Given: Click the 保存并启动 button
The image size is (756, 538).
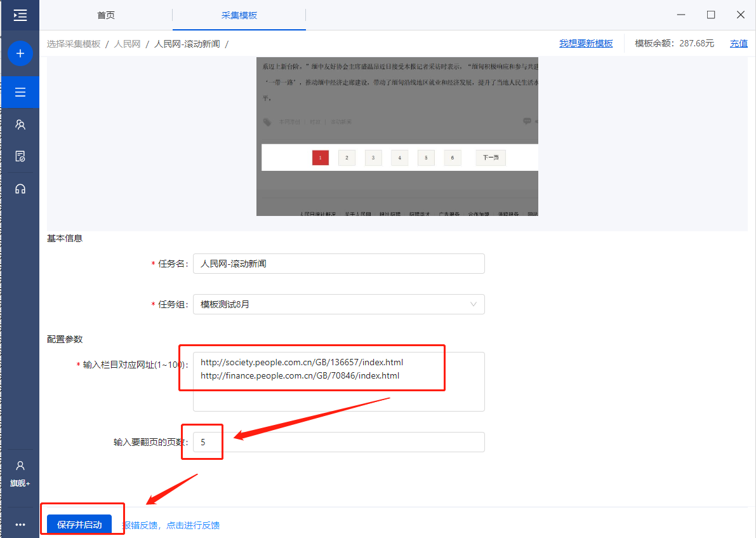Looking at the screenshot, I should point(79,525).
